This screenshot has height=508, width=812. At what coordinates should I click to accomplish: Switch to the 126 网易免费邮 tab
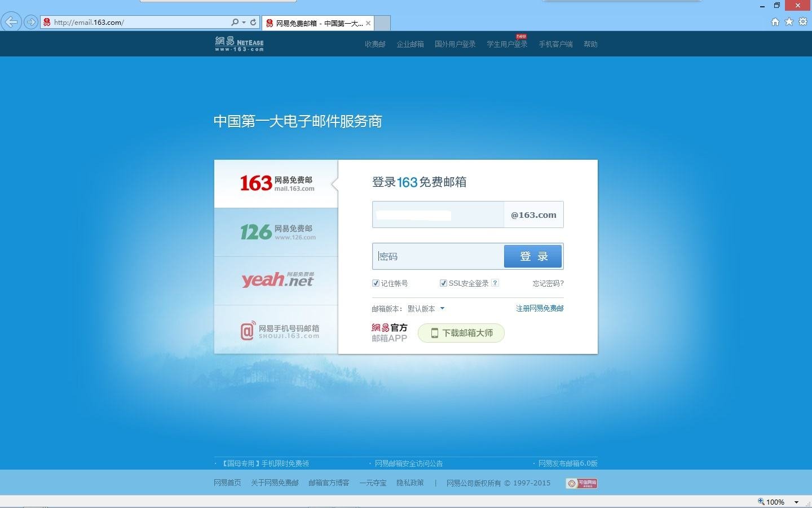tap(276, 232)
